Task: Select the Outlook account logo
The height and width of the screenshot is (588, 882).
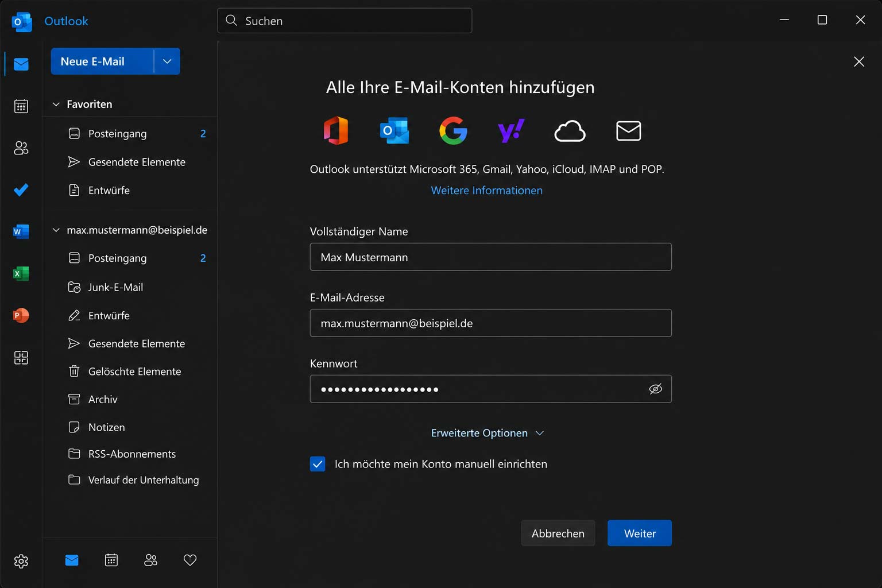Action: 394,130
